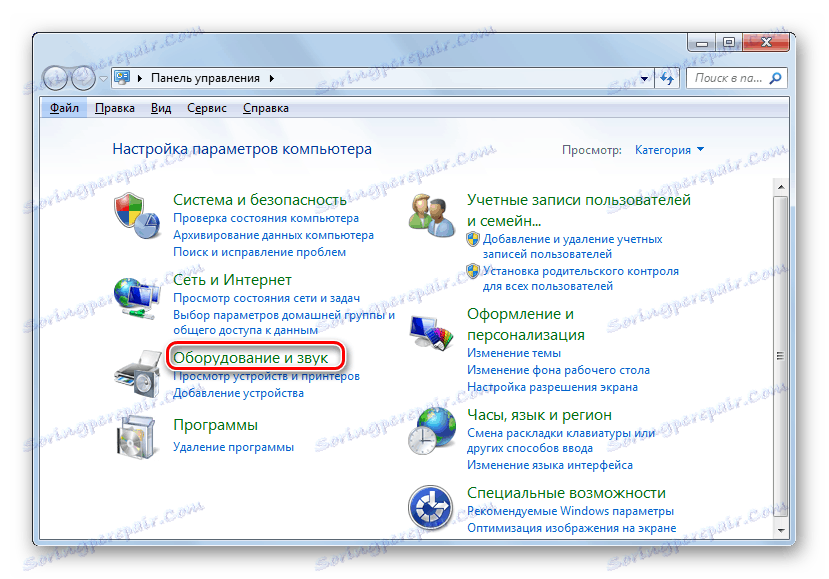Click 'Изменение фона рабочего стола' link
Viewport: 829px width, 579px height.
[x=558, y=370]
